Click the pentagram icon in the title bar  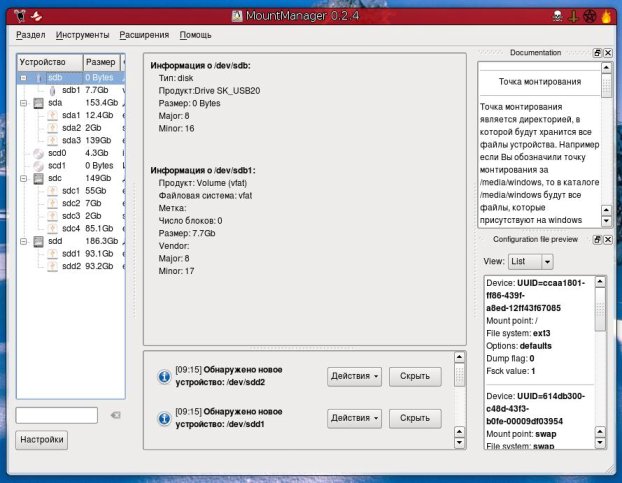tap(589, 16)
